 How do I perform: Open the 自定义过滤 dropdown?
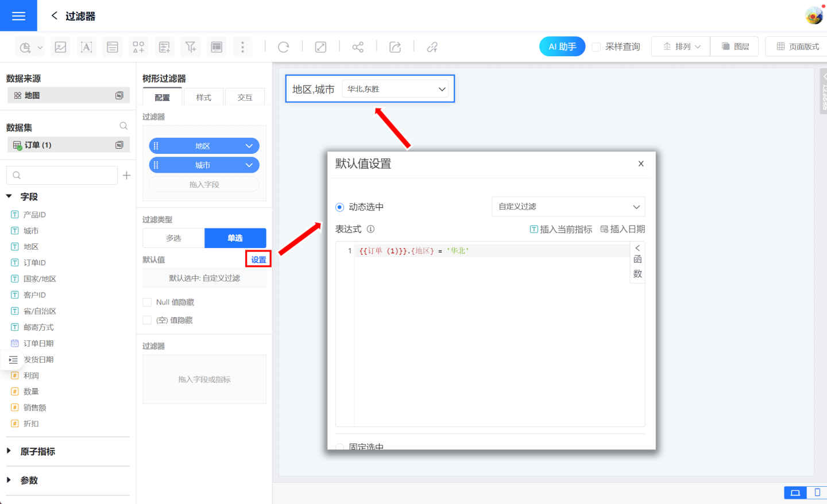(568, 207)
